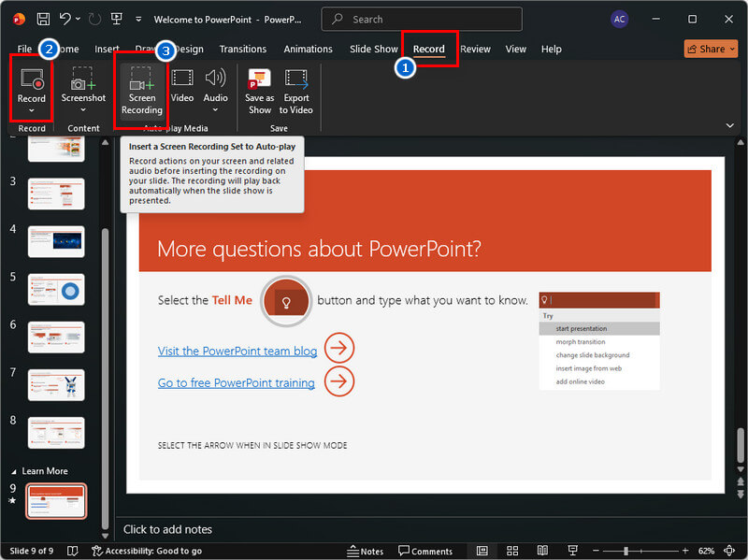Click the Screenshot camera icon
This screenshot has width=748, height=560.
[83, 79]
